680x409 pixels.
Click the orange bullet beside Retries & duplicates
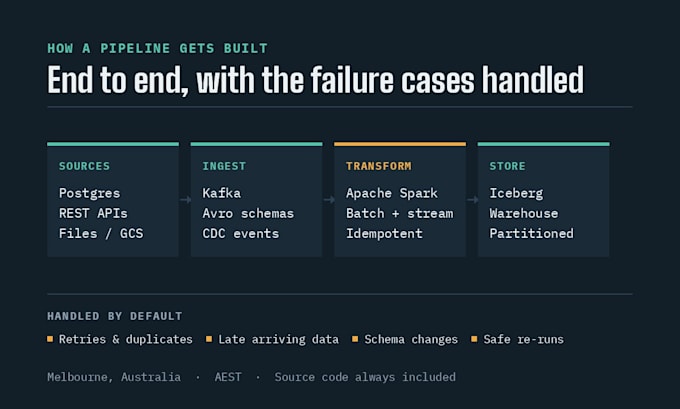tap(50, 339)
